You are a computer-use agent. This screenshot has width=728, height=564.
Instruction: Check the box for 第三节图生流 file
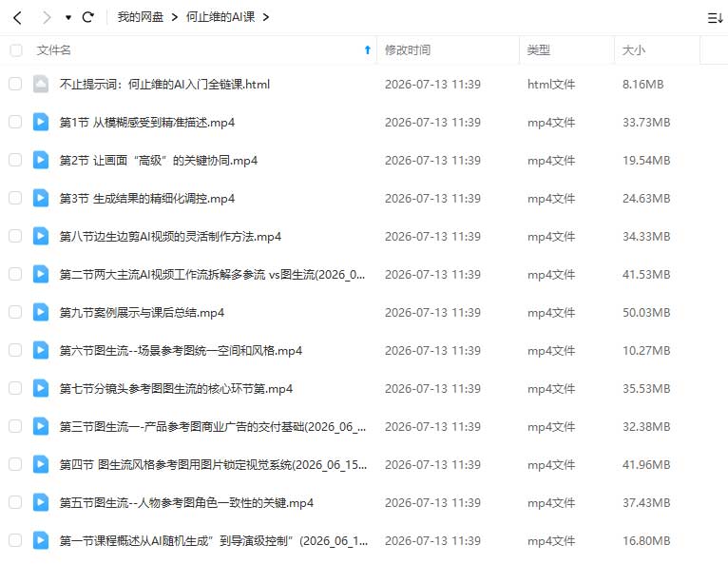click(x=15, y=426)
